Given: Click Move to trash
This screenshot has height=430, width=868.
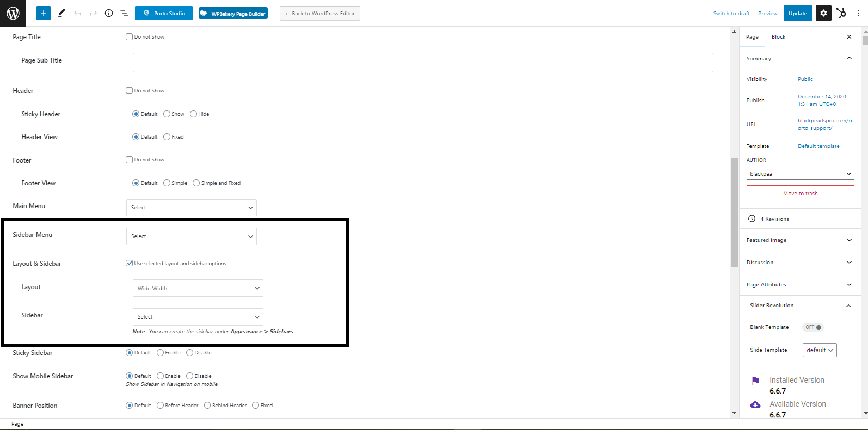Looking at the screenshot, I should pyautogui.click(x=800, y=194).
